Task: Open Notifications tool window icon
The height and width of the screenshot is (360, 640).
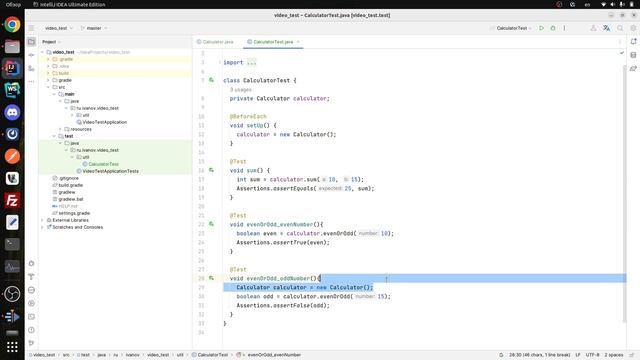Action: pos(633,42)
